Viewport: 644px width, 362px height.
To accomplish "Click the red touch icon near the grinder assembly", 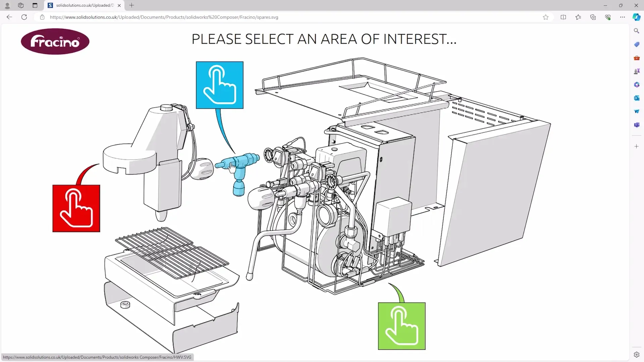I will pos(76,208).
